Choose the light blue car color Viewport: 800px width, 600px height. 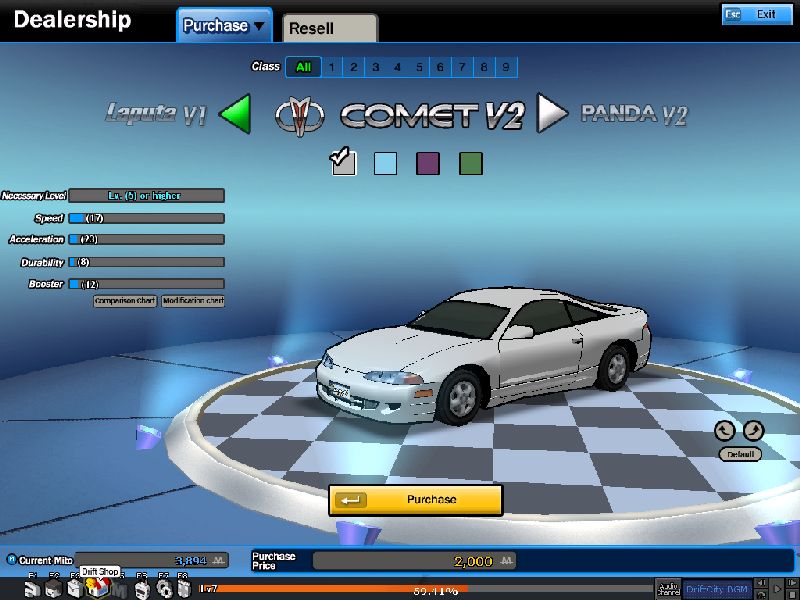tap(385, 163)
